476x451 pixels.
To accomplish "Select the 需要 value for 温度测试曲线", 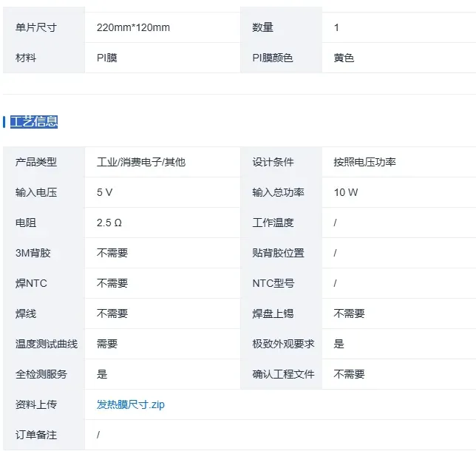I will pyautogui.click(x=107, y=344).
